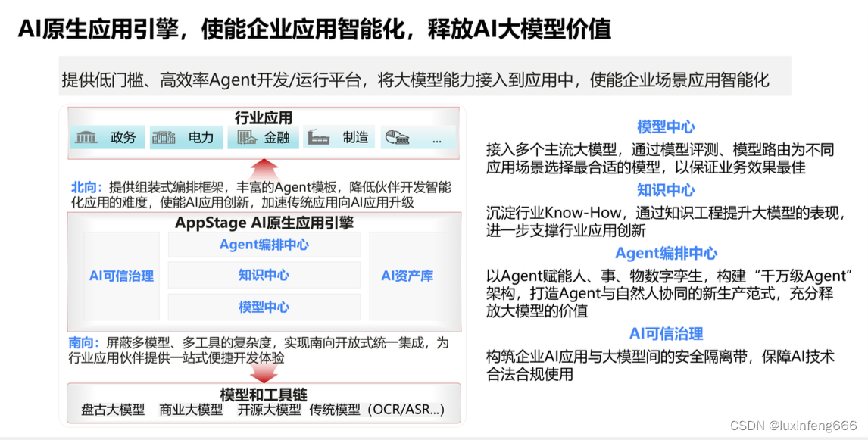Click the AppStage AI原生应用引擎 heading
Screen dimensions: 868x440
point(264,223)
